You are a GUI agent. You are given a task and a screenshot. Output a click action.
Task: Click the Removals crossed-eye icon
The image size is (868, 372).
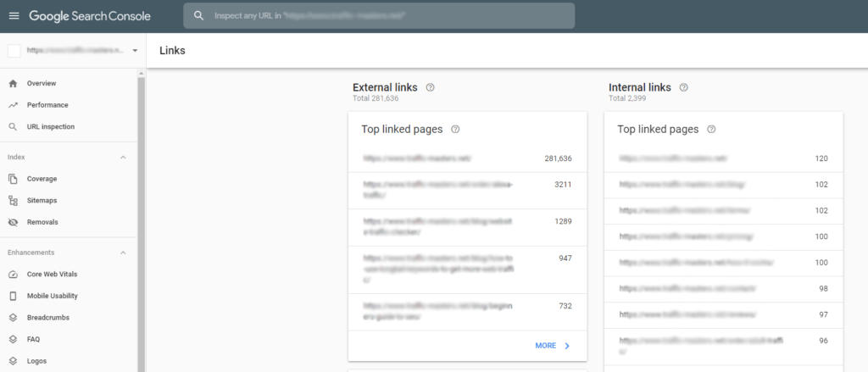(14, 222)
